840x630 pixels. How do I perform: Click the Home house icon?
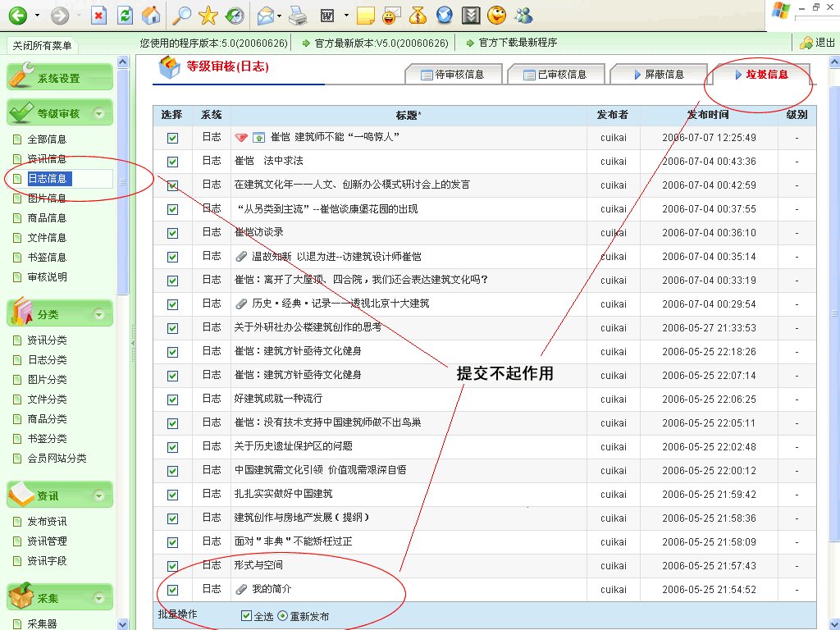point(151,15)
